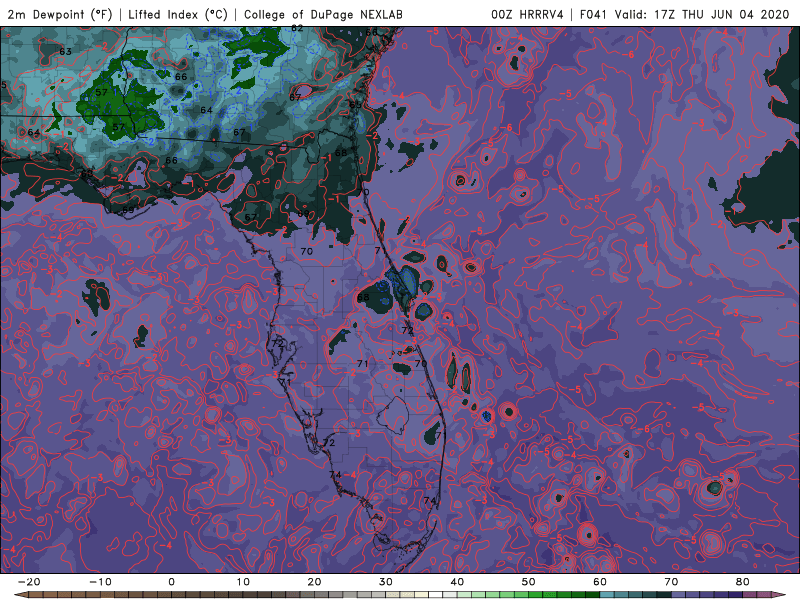Click the '80' color bar label
Viewport: 800px width, 600px height.
click(x=743, y=582)
